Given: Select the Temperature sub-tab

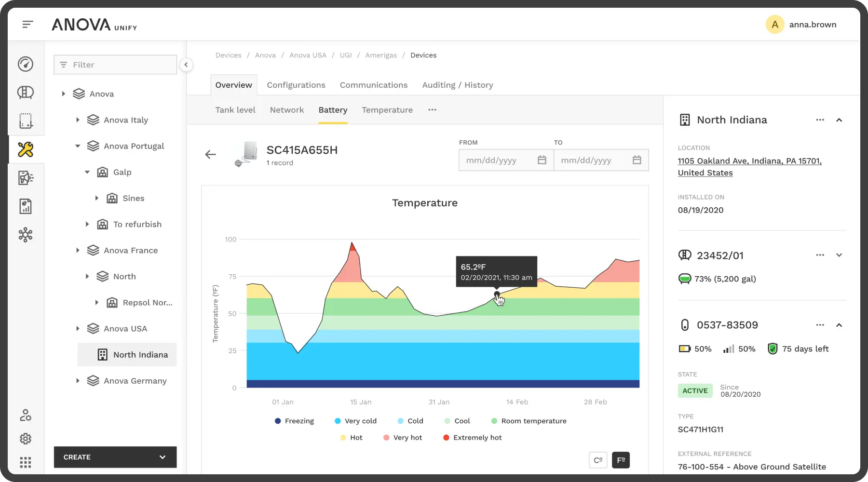Looking at the screenshot, I should point(387,110).
